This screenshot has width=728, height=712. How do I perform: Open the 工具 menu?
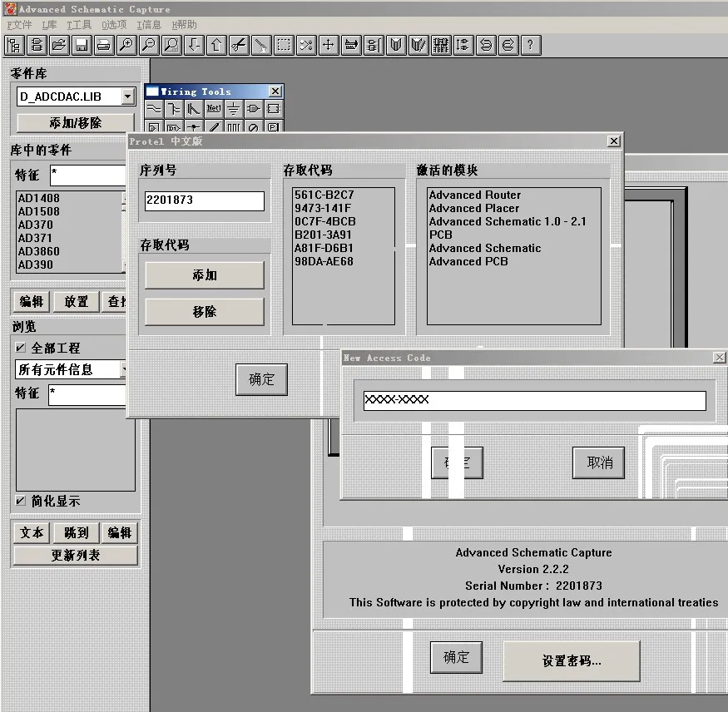click(x=79, y=25)
